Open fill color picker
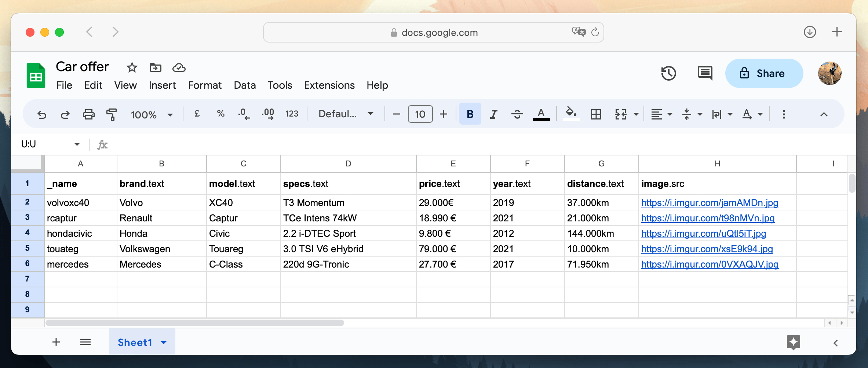This screenshot has width=868, height=368. click(x=571, y=113)
